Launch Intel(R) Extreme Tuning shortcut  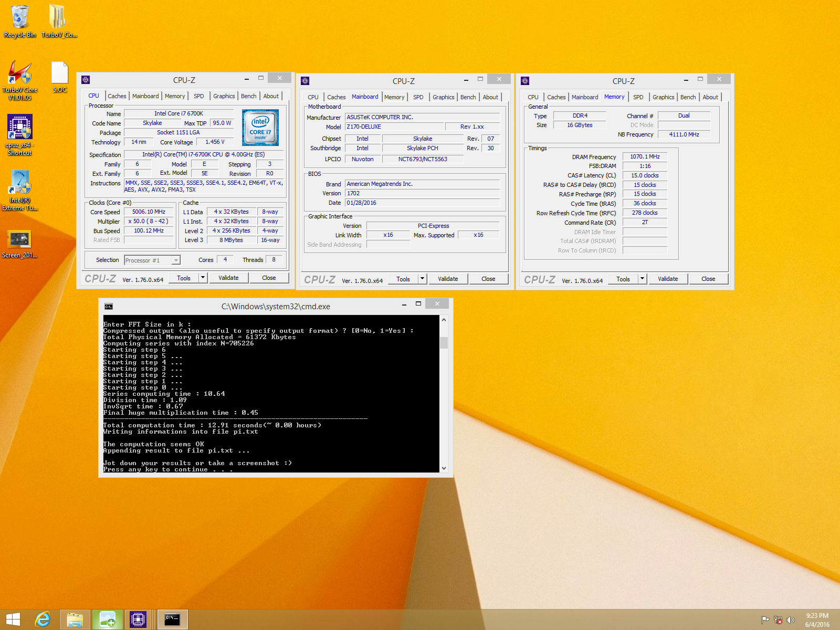point(19,190)
